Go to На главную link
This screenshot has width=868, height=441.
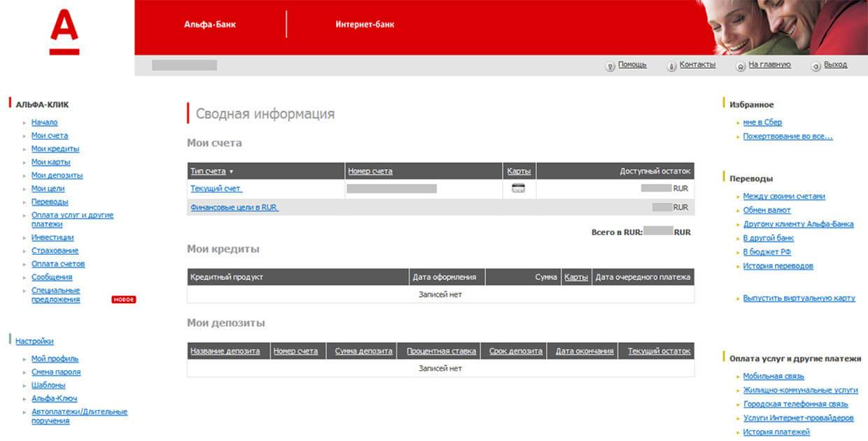click(x=770, y=64)
